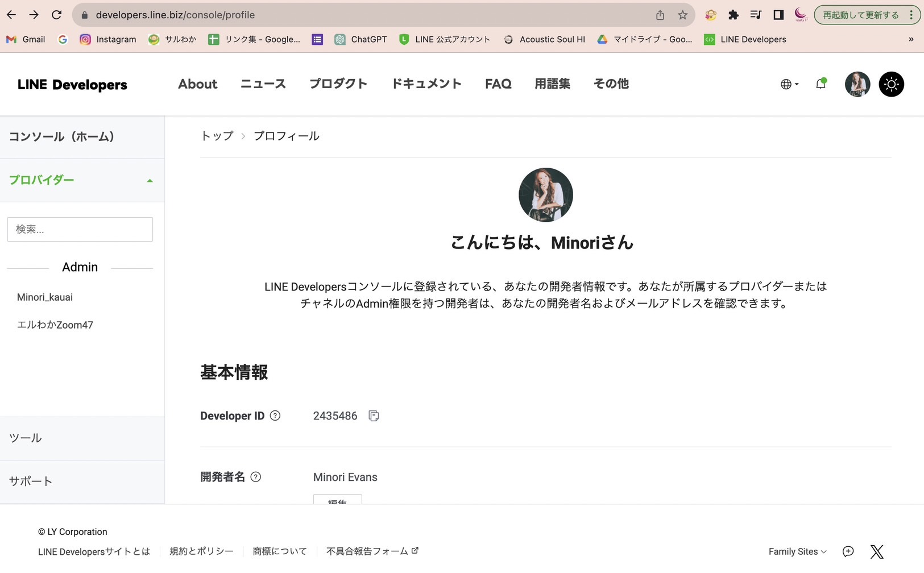This screenshot has height=573, width=924.
Task: Go forward in browser history
Action: [x=34, y=15]
